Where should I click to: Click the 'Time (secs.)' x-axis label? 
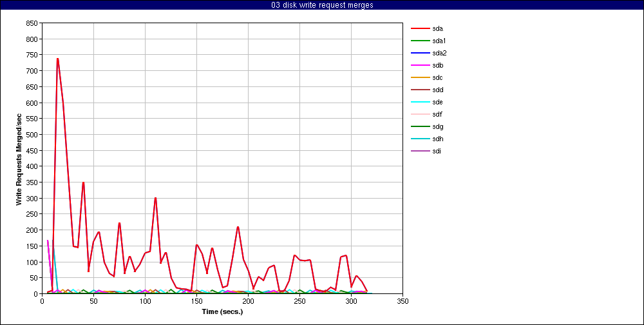(x=222, y=311)
